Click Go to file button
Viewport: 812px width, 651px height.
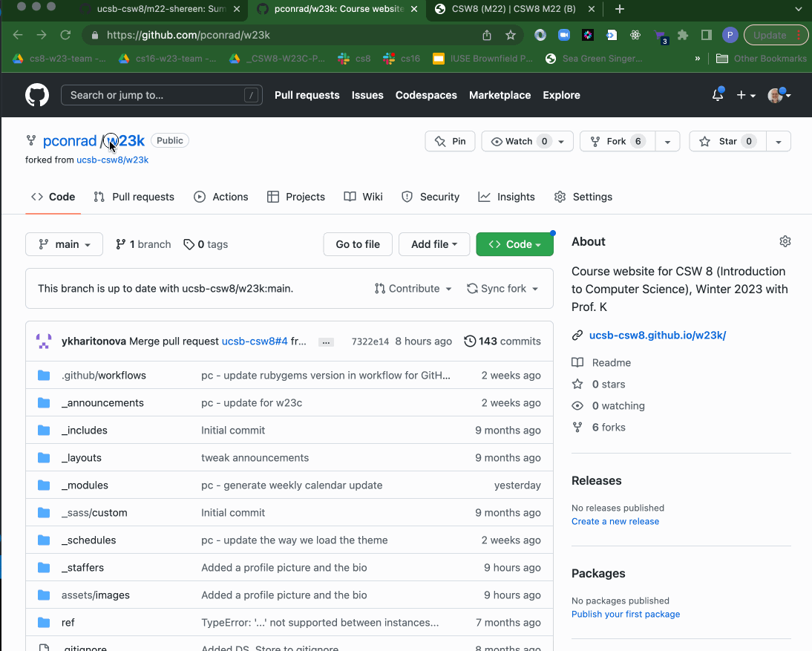[x=358, y=244]
